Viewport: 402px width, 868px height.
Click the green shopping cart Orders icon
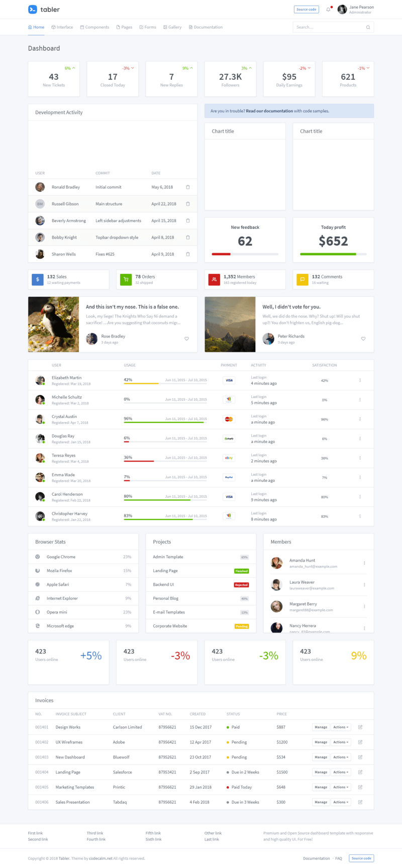[x=126, y=280]
